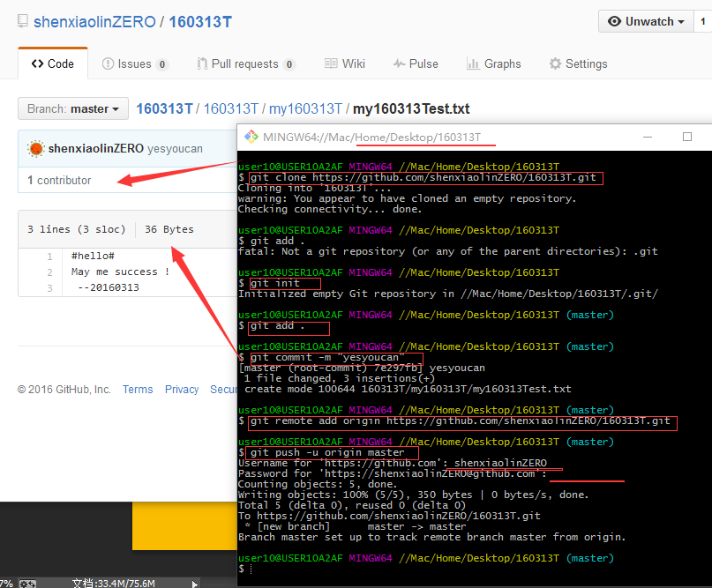The image size is (712, 588).
Task: Click my160313Test.txt file name in breadcrumb
Action: [x=411, y=109]
